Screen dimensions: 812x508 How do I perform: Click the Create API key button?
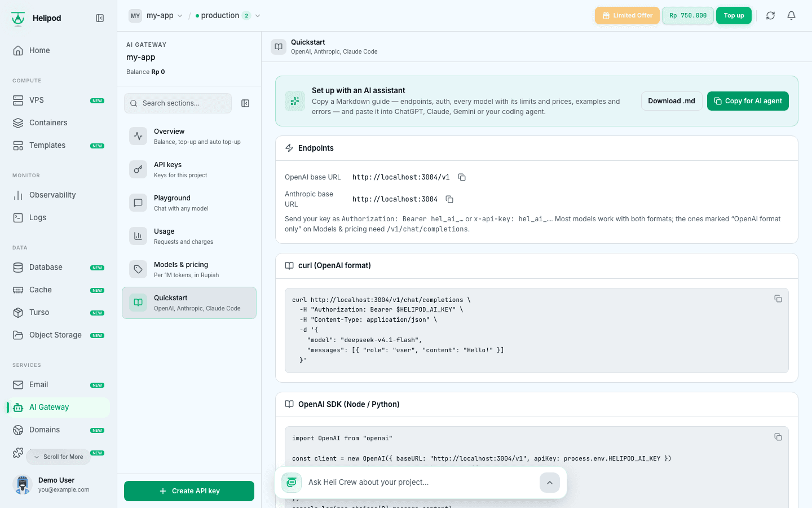189,491
